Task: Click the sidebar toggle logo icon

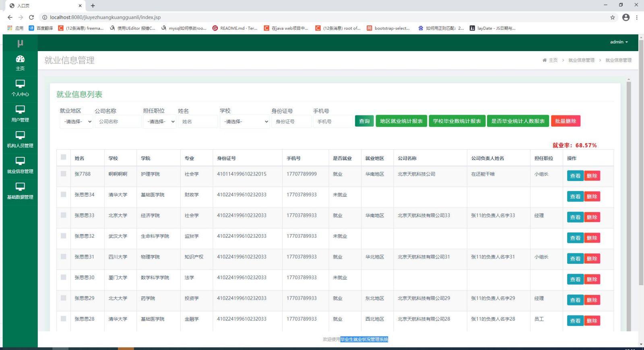Action: coord(20,43)
